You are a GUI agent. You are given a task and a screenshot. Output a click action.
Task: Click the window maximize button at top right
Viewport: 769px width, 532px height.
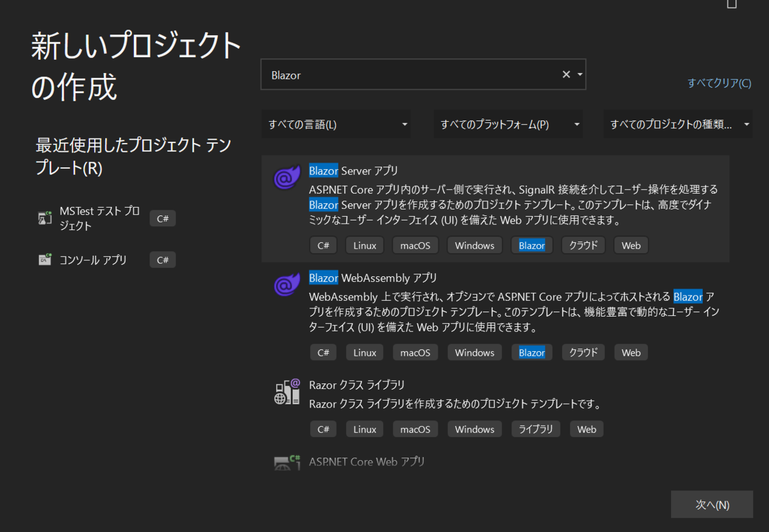(x=732, y=4)
